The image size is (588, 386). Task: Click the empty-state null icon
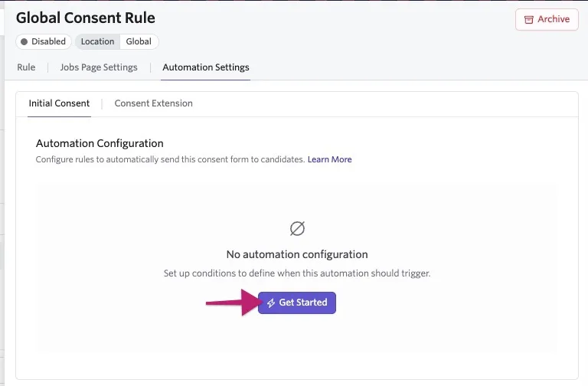coord(297,228)
